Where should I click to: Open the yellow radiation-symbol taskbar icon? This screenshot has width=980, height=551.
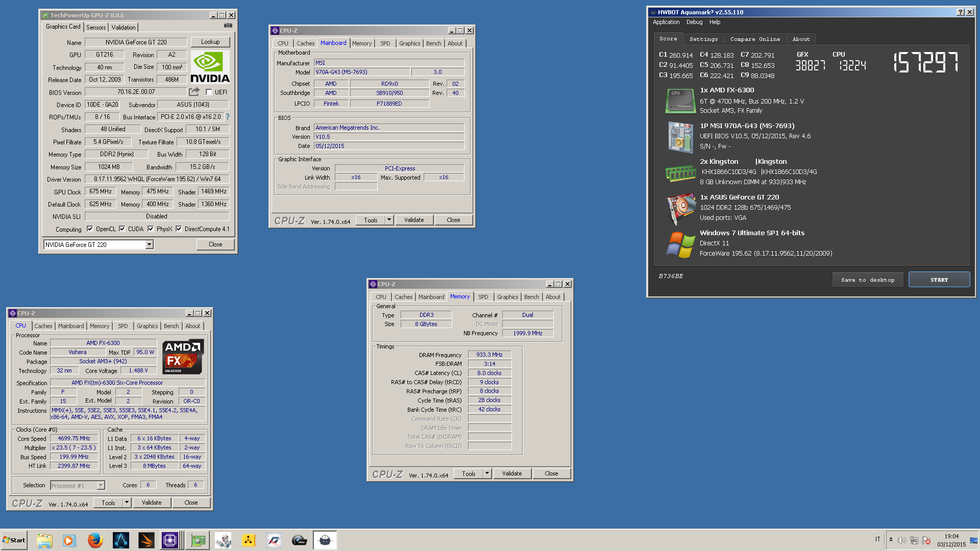tap(249, 540)
